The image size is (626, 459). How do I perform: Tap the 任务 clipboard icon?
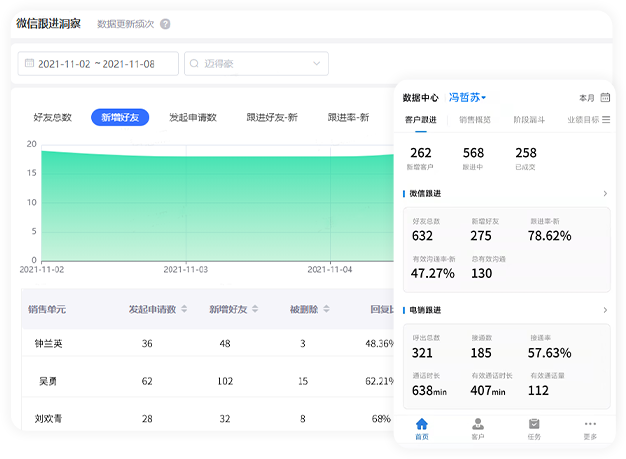pyautogui.click(x=534, y=424)
